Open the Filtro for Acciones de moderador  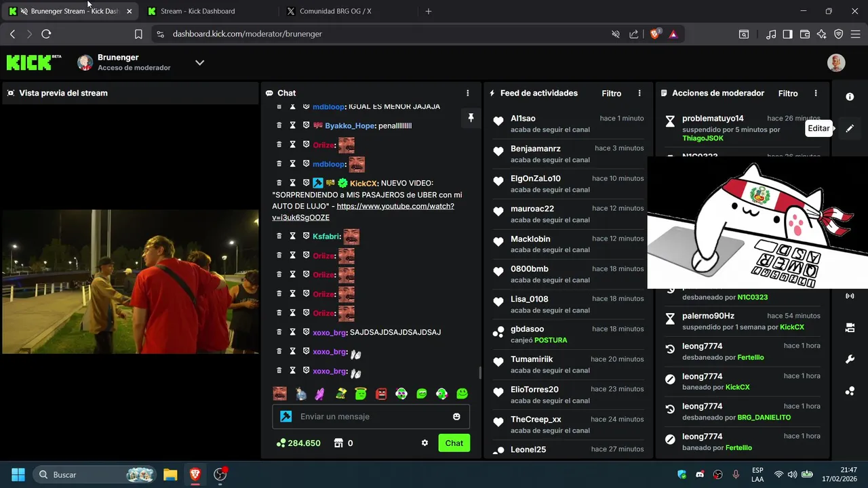click(788, 94)
